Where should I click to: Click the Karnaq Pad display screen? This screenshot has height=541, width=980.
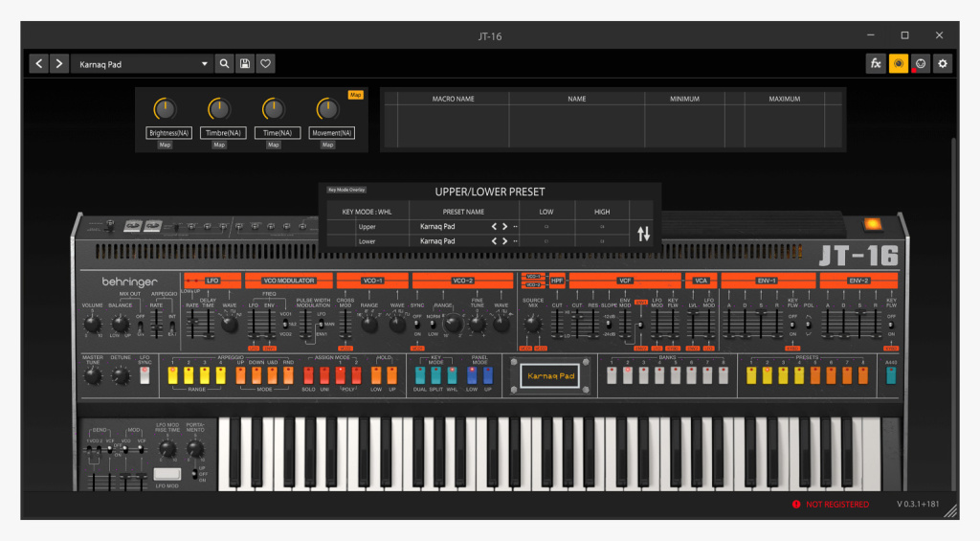550,376
